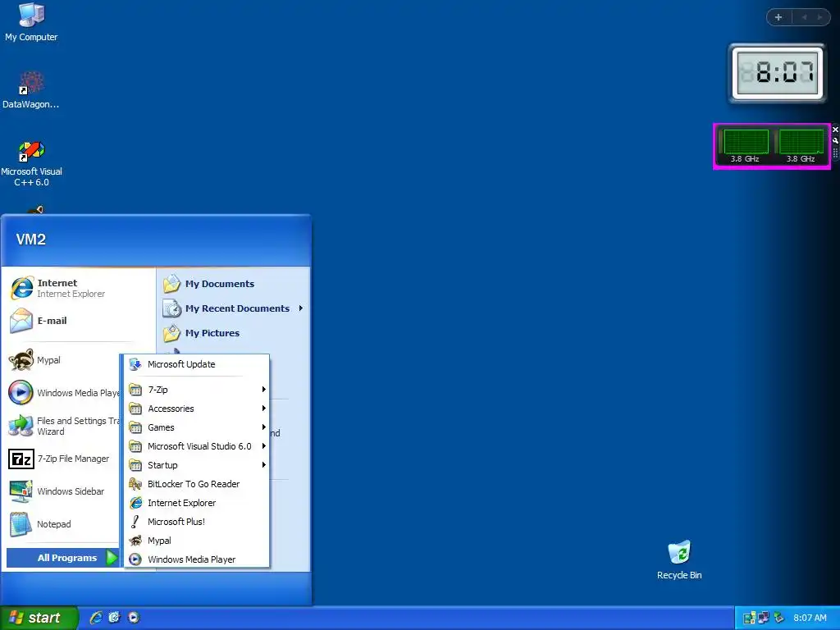
Task: Click Internet Explorer quick launch icon
Action: (x=96, y=618)
